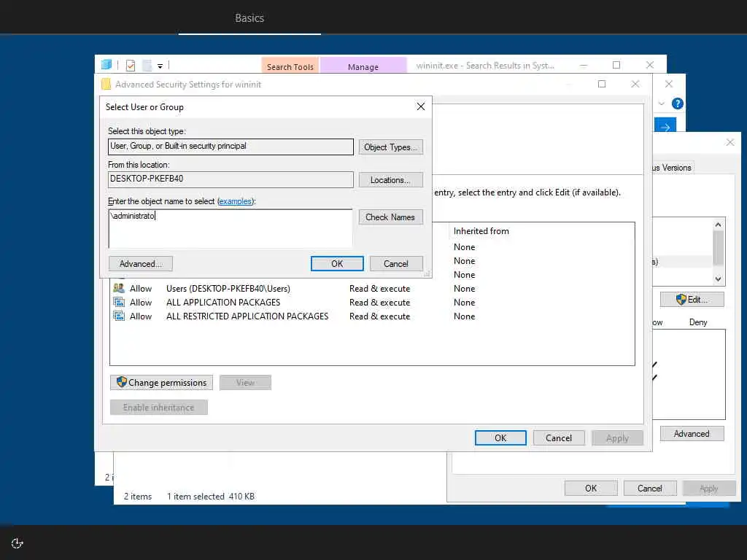The height and width of the screenshot is (560, 747).
Task: Open Advanced in Select User dialog
Action: (x=141, y=264)
